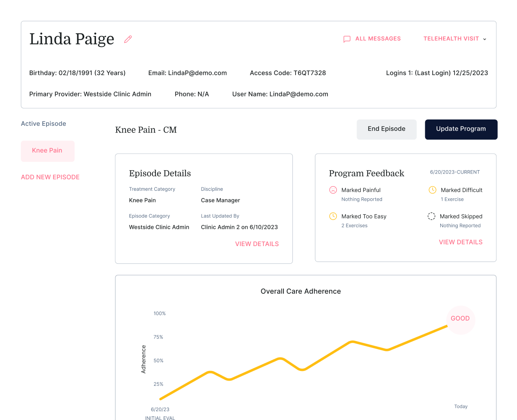
Task: Click the pencil edit icon beside Linda Paige
Action: tap(128, 39)
